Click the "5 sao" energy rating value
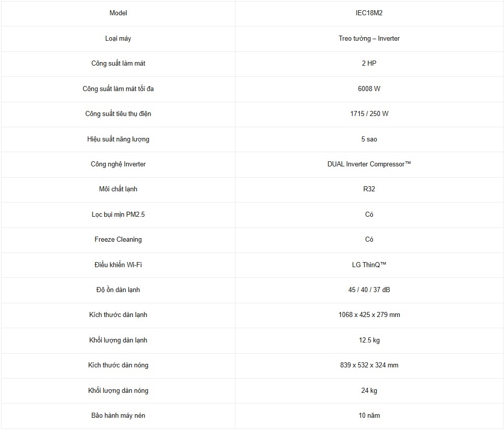504x430 pixels. (x=369, y=139)
